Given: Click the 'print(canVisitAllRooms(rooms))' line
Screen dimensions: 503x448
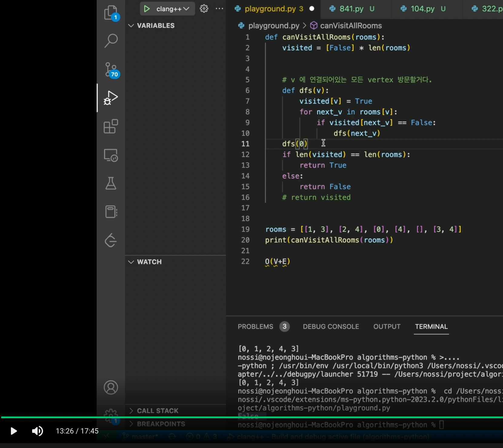Looking at the screenshot, I should pos(329,240).
